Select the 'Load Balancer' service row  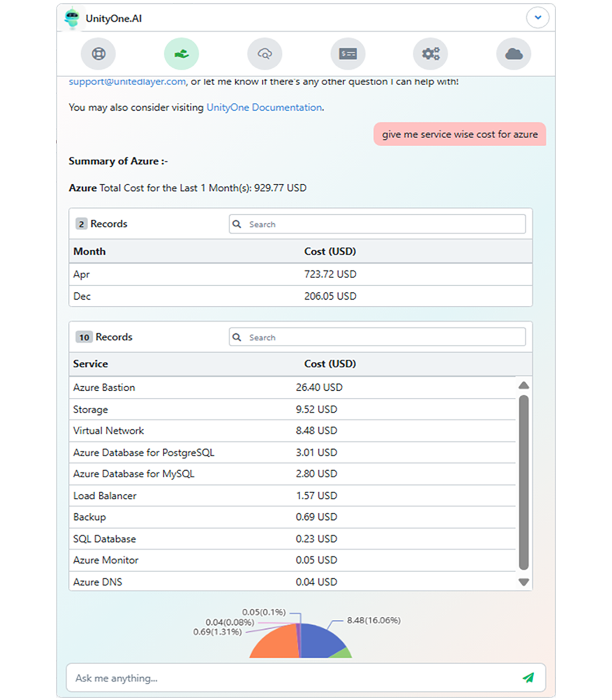[x=292, y=496]
